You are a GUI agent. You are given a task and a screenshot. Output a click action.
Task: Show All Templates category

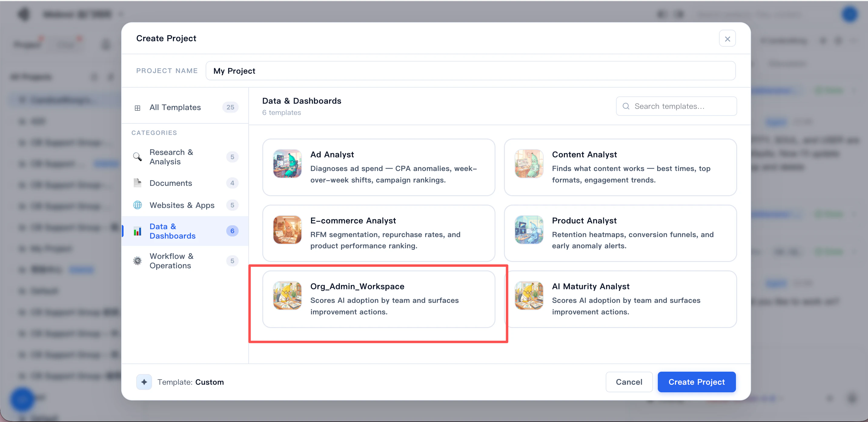[185, 107]
